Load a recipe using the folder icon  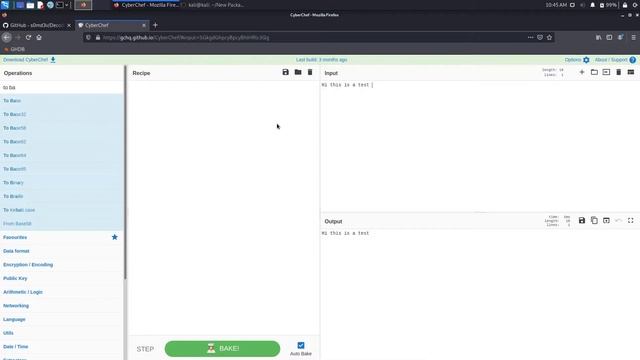pos(298,72)
